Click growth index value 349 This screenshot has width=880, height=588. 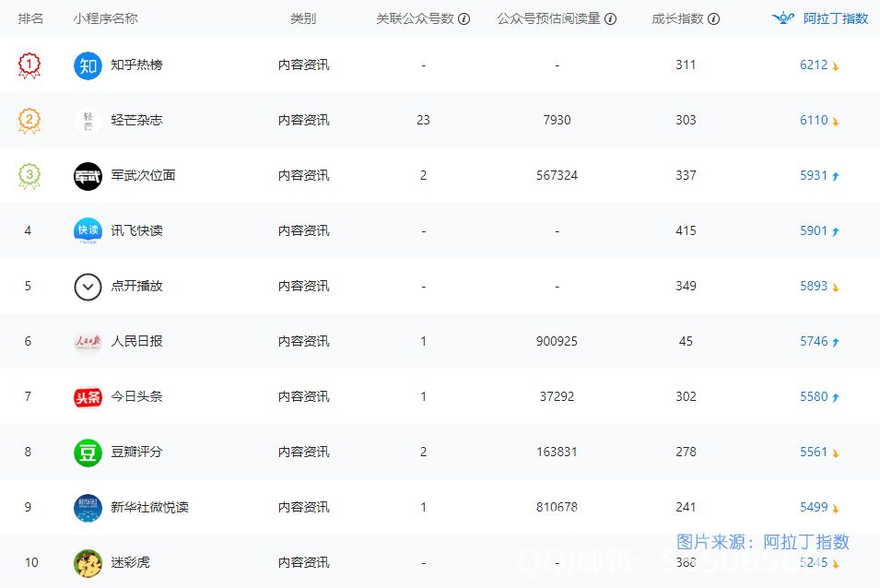click(686, 286)
